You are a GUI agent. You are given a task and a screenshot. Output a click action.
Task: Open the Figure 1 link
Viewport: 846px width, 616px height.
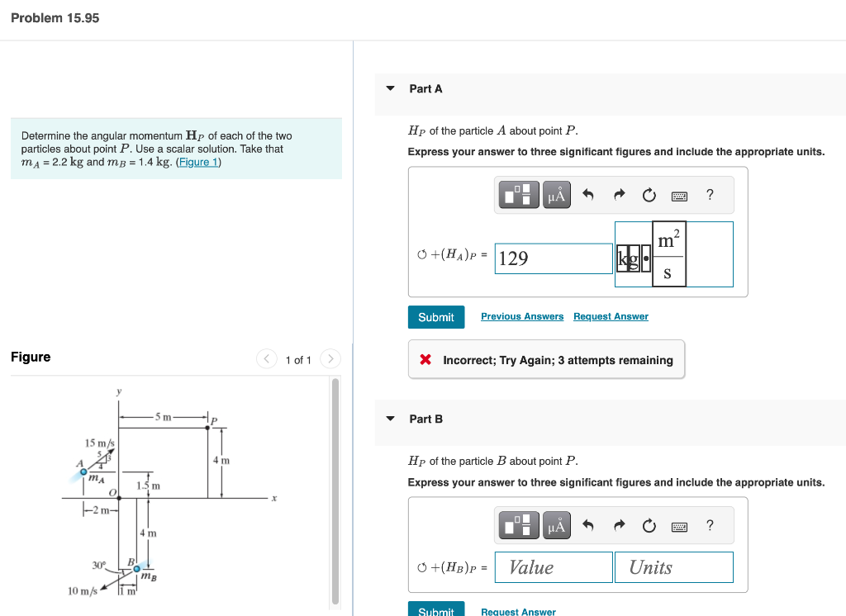[198, 161]
